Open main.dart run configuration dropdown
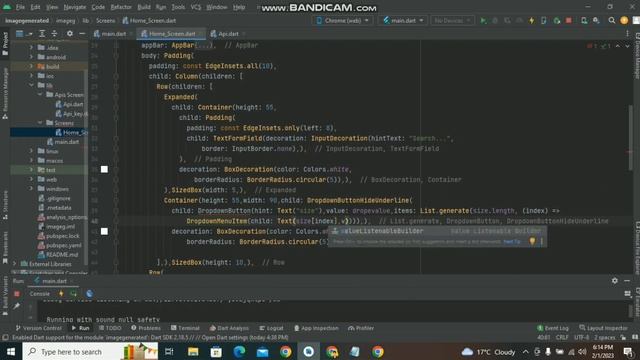The image size is (640, 360). coord(403,20)
